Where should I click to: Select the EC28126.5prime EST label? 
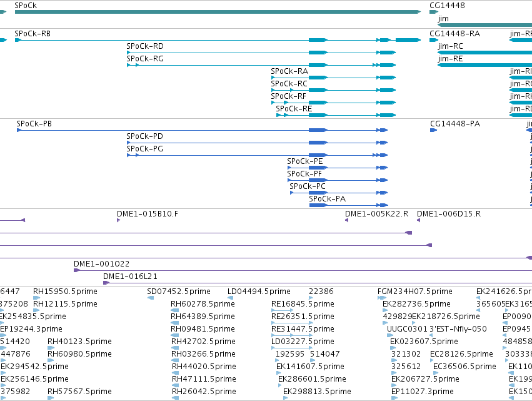click(x=461, y=354)
